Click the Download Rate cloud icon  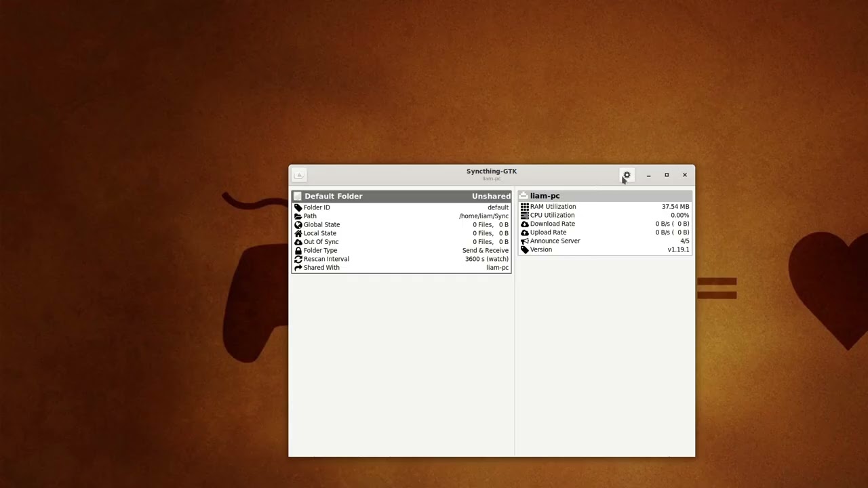point(524,224)
